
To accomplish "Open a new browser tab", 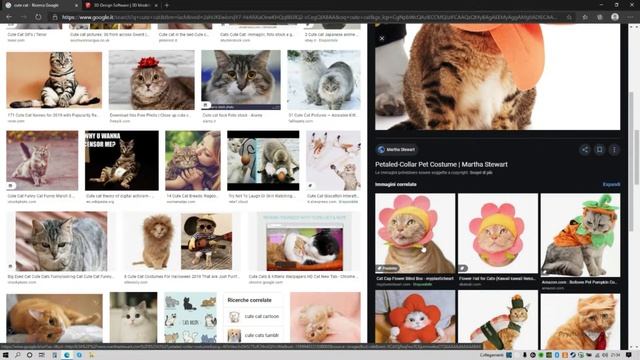I will point(167,5).
